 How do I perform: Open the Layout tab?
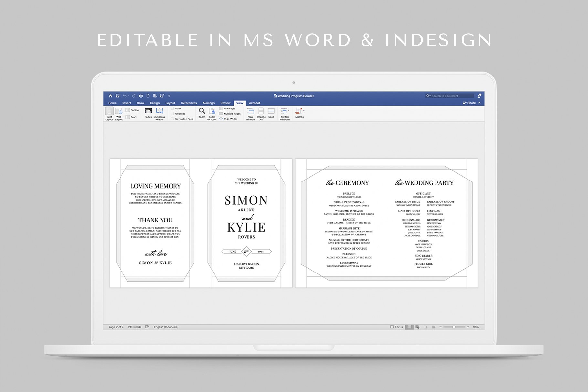coord(170,103)
